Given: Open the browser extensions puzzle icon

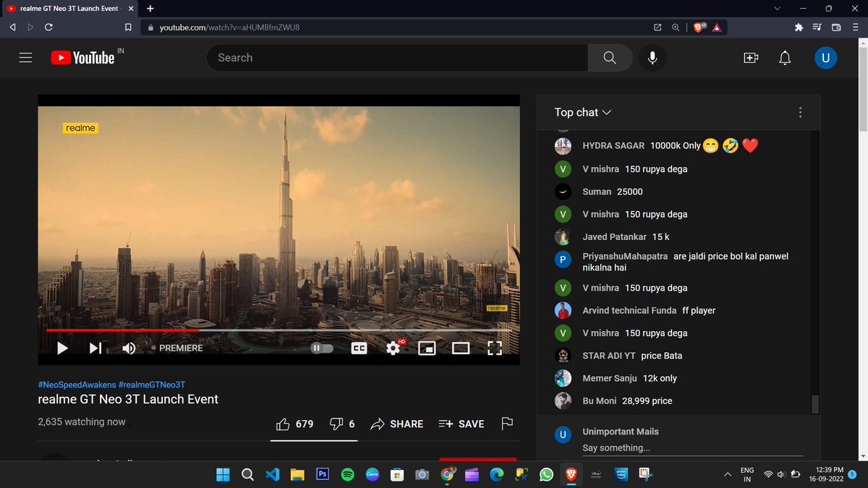Looking at the screenshot, I should 799,27.
